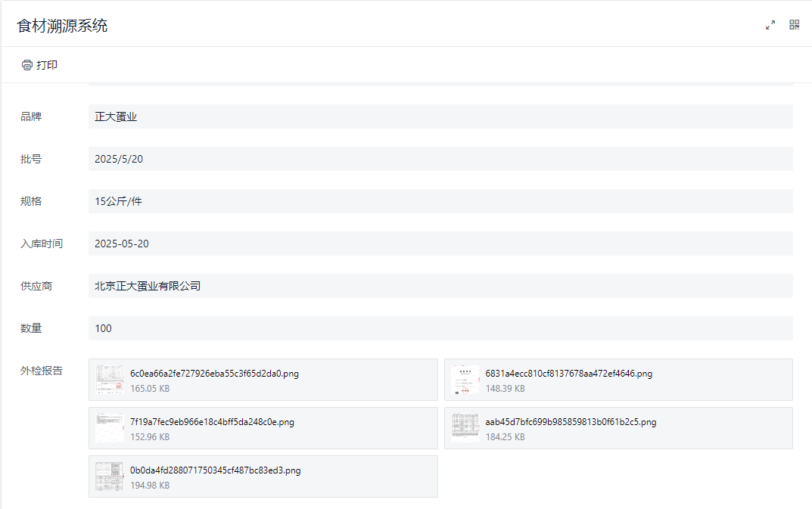Click the 打印 print button label
The width and height of the screenshot is (812, 509).
point(47,65)
